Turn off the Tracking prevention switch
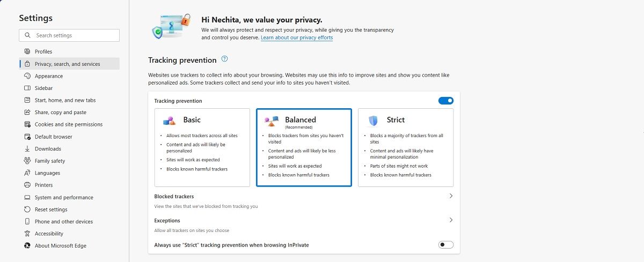 (445, 101)
